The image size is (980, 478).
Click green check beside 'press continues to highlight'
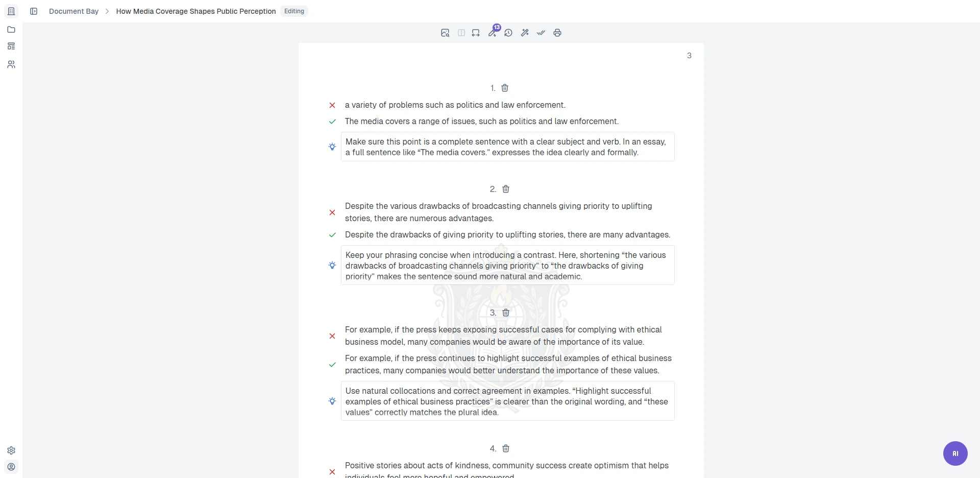click(332, 365)
